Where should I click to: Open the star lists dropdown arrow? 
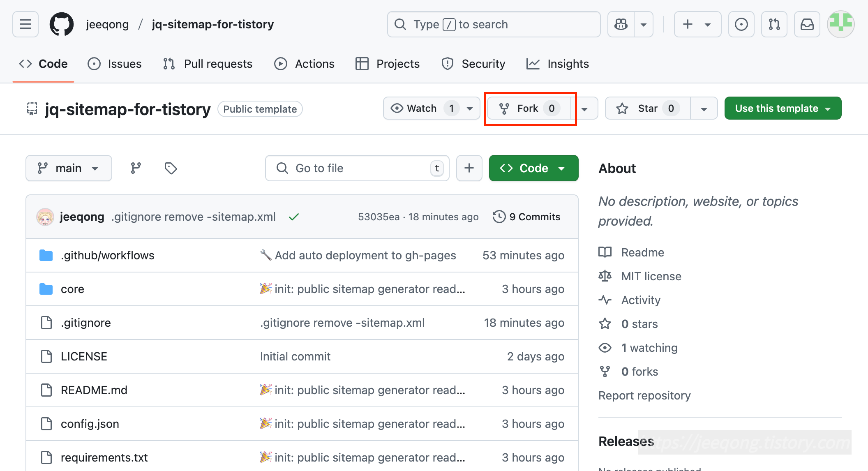(704, 109)
